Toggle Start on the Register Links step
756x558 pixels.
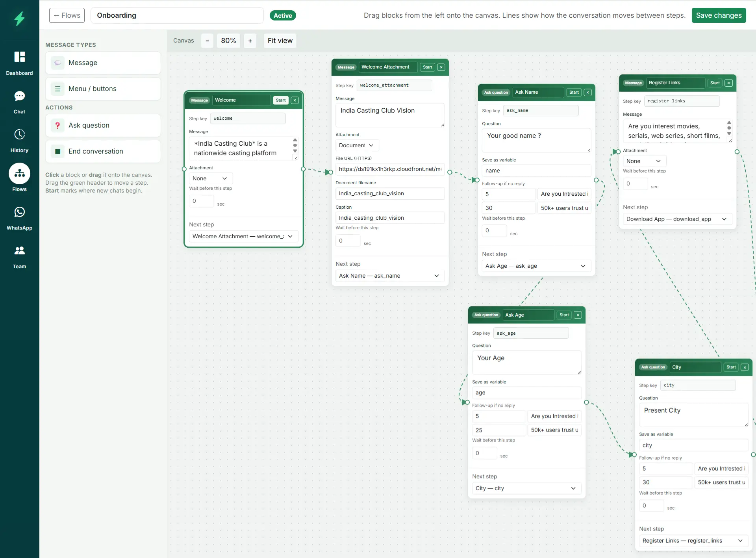[715, 83]
